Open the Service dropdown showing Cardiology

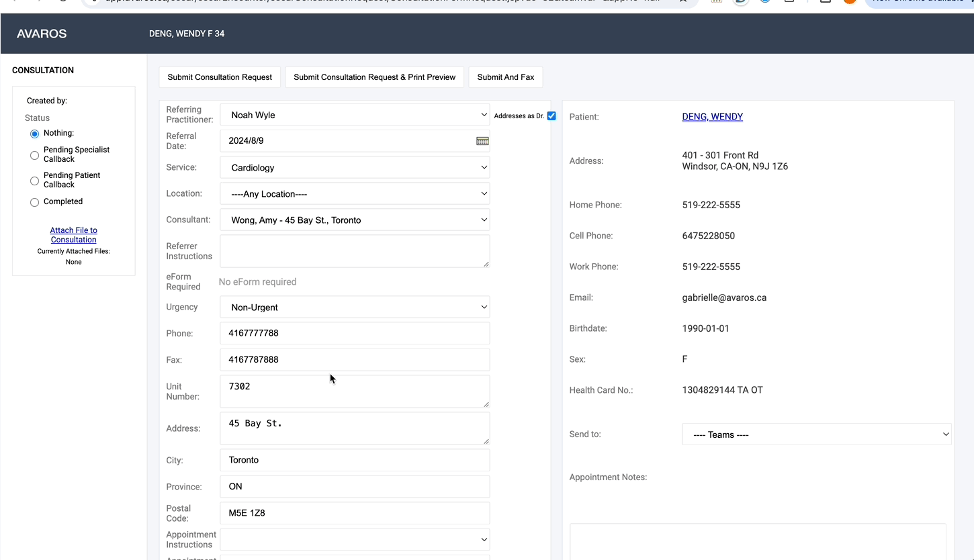(355, 167)
